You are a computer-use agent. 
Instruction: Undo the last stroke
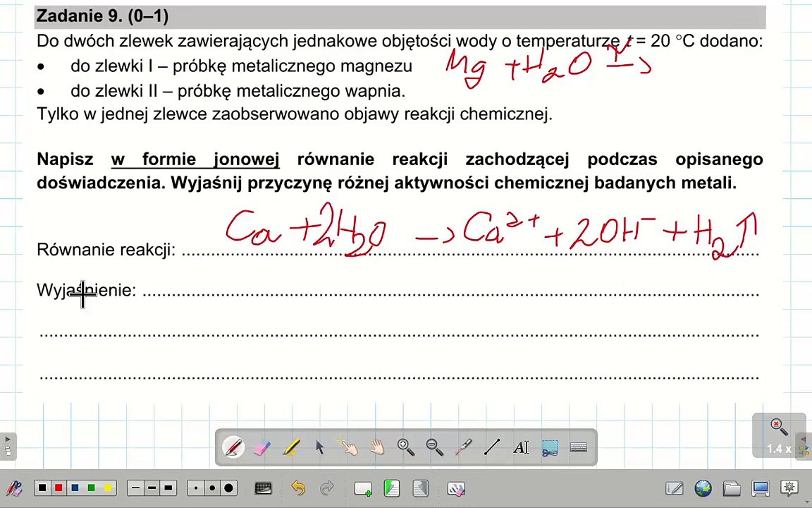297,488
